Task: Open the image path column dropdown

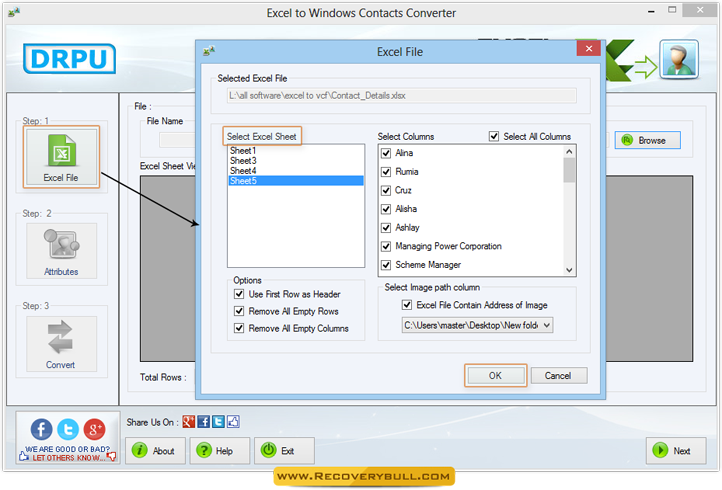Action: 547,325
